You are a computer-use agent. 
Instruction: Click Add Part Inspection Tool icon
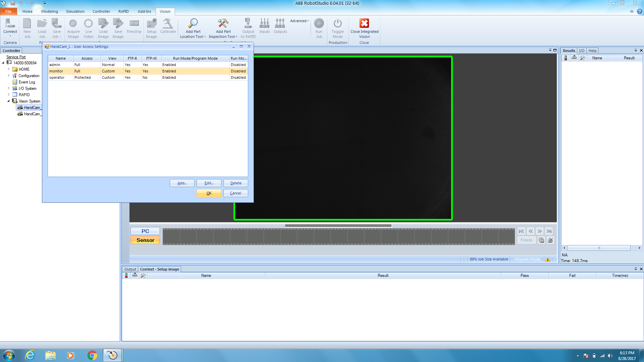tap(223, 23)
